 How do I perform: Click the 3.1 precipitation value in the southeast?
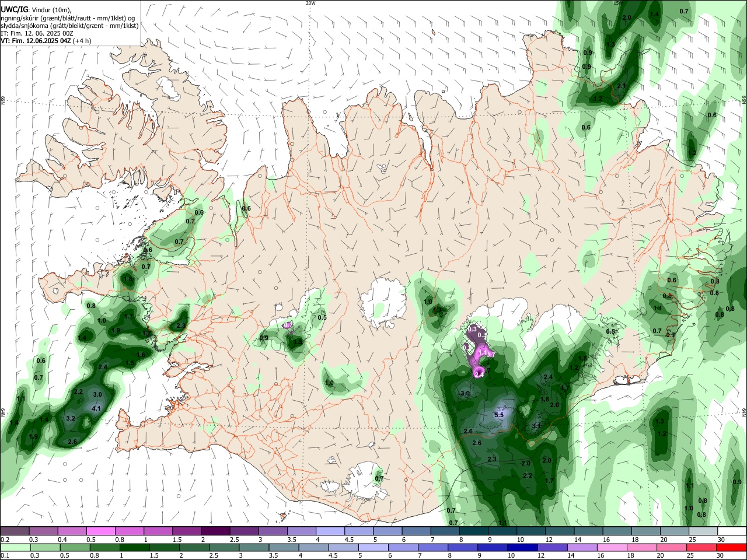point(537,426)
